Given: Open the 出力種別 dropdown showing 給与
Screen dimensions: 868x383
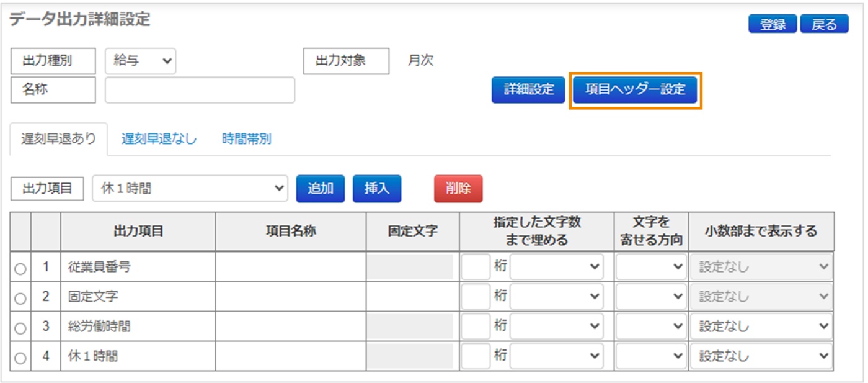Looking at the screenshot, I should coord(141,61).
